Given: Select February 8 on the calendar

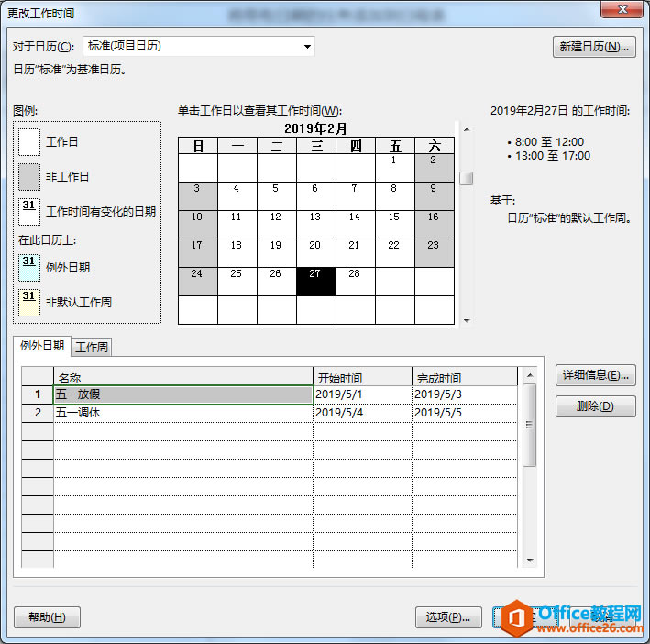Looking at the screenshot, I should click(x=394, y=196).
